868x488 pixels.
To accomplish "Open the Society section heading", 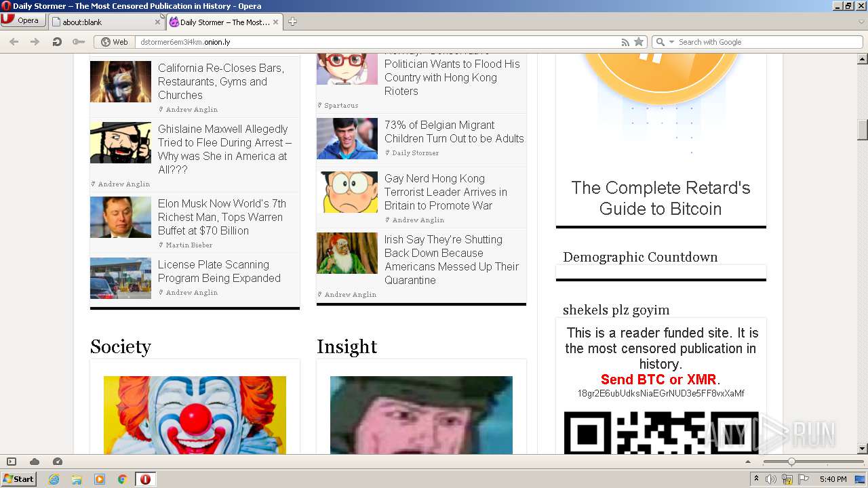I will (x=121, y=346).
